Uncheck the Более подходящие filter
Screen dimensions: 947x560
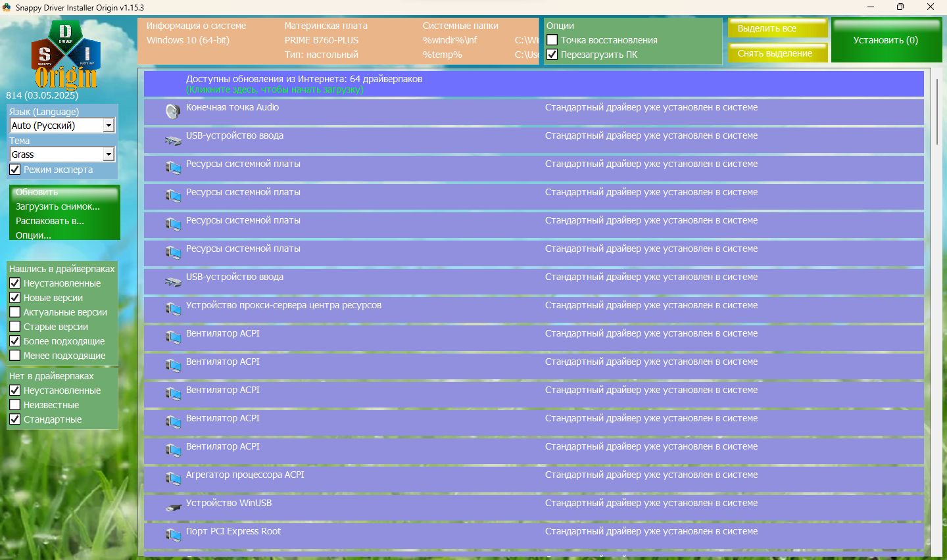tap(15, 341)
